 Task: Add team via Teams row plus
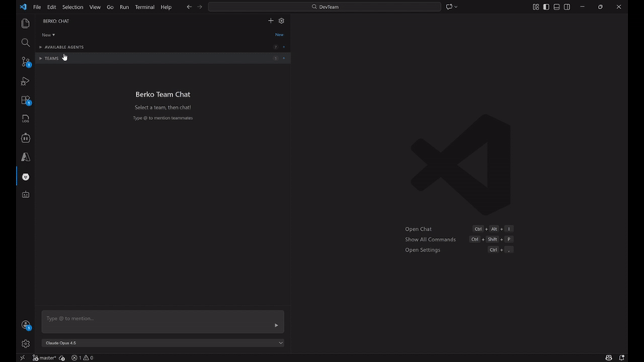[x=284, y=58]
